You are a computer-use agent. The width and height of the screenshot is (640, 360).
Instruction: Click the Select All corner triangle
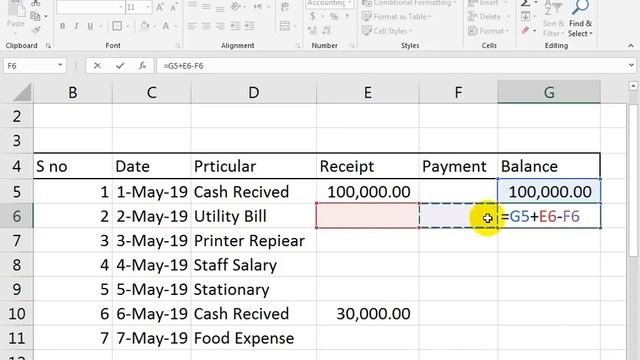point(22,92)
